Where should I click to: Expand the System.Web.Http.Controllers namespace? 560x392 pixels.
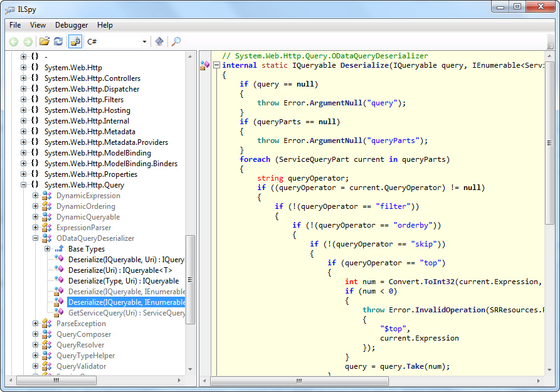pyautogui.click(x=23, y=78)
